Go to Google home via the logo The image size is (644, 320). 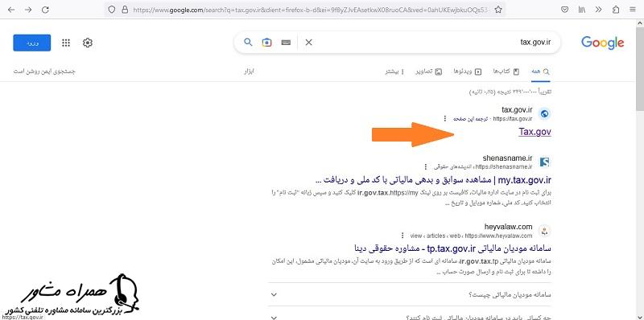coord(602,43)
